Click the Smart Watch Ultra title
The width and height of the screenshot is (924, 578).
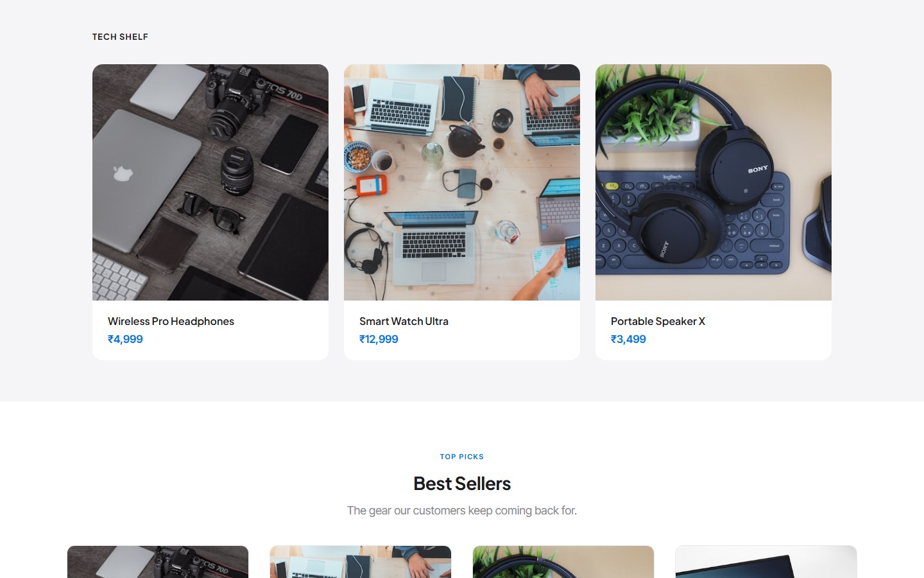pyautogui.click(x=404, y=321)
